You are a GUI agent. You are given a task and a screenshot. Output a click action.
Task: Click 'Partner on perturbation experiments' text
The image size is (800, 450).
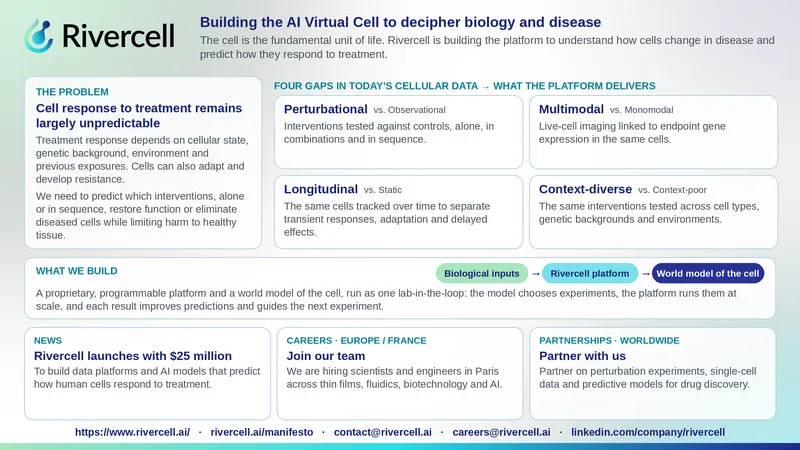647,378
